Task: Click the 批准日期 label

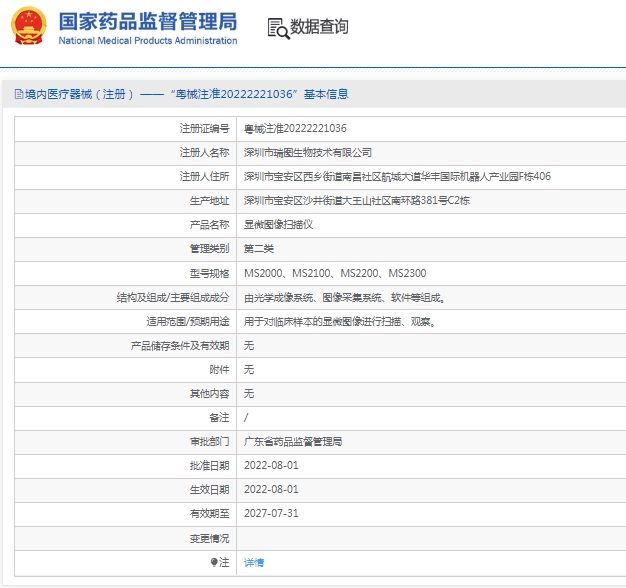Action: (209, 465)
